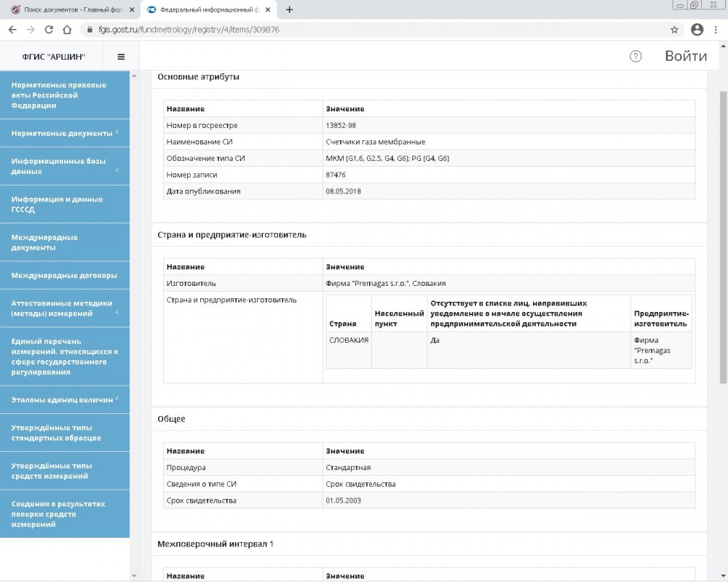The image size is (728, 582).
Task: Open Международные договоры menu item
Action: click(x=64, y=275)
